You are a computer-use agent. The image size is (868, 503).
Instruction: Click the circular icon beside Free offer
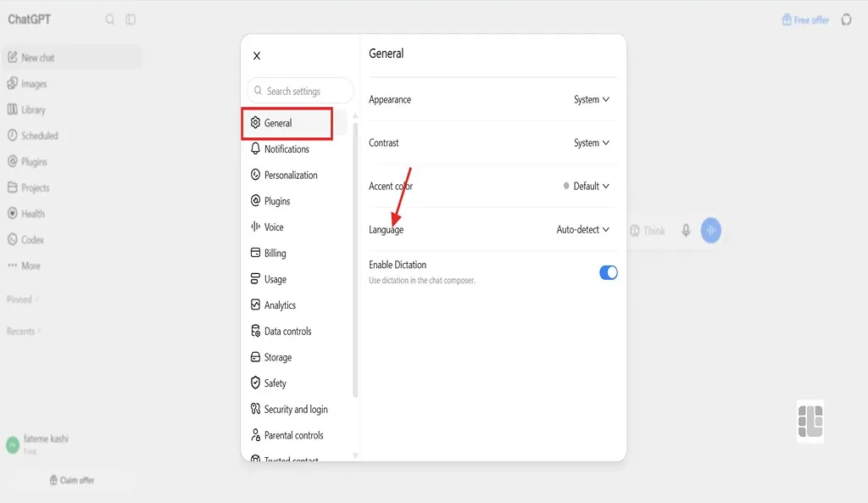847,20
